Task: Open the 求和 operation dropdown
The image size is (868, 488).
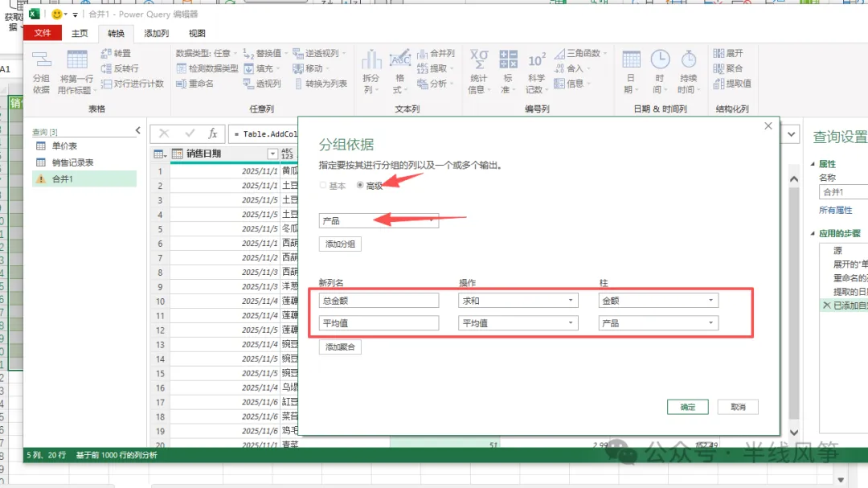Action: 518,300
